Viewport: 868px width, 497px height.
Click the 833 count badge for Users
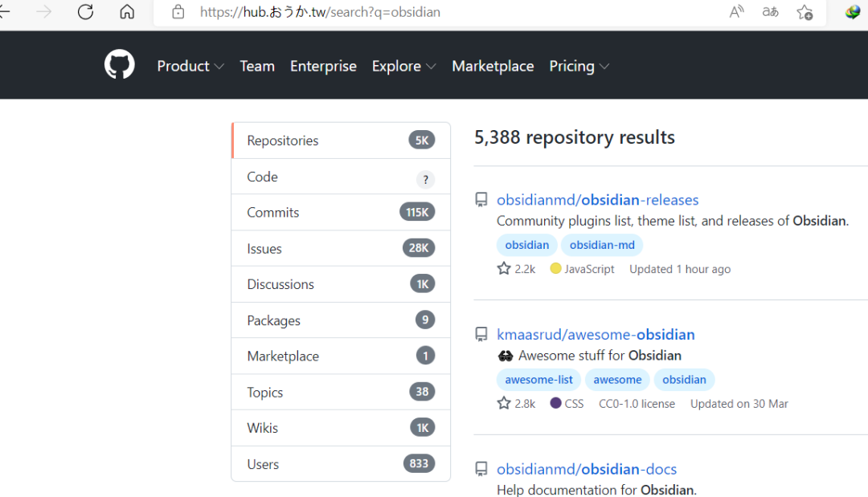(419, 463)
